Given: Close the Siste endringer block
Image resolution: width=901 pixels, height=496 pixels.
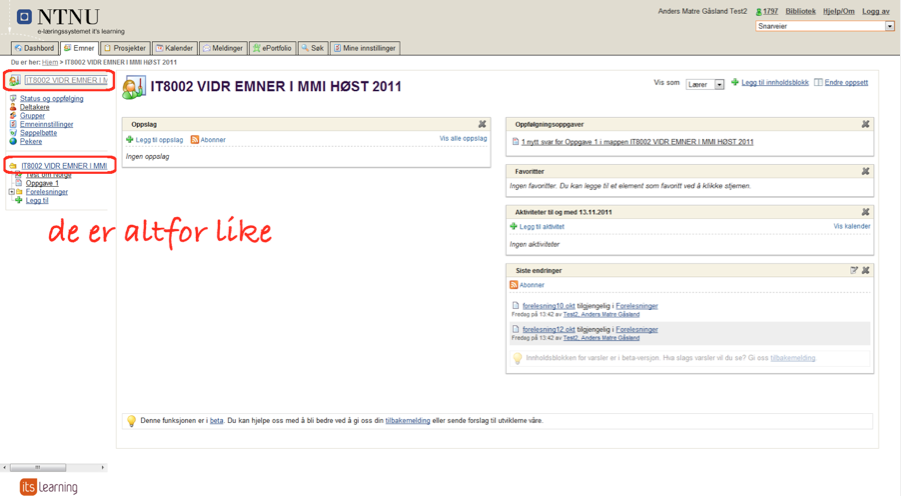Looking at the screenshot, I should point(865,270).
